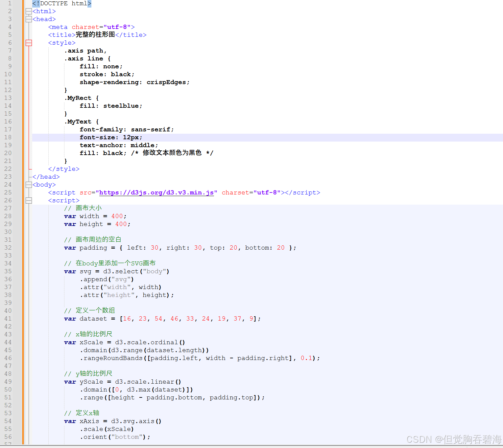Click 'd3.select("body")' code
The width and height of the screenshot is (503, 448).
click(x=136, y=271)
